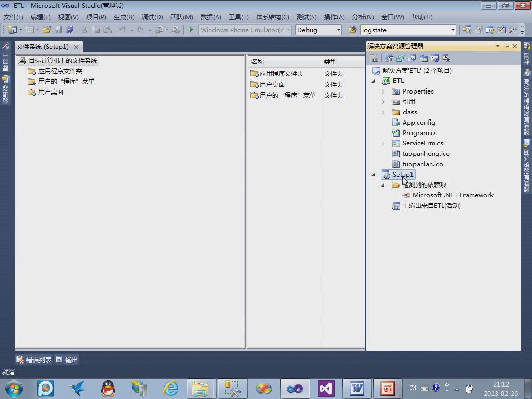Open the 团队资源管理器 side tab
Viewport: 532px width, 399px height.
click(527, 167)
